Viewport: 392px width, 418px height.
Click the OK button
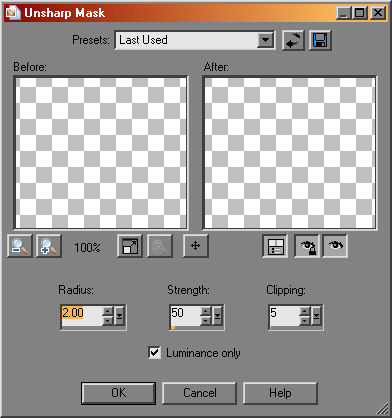tap(118, 393)
